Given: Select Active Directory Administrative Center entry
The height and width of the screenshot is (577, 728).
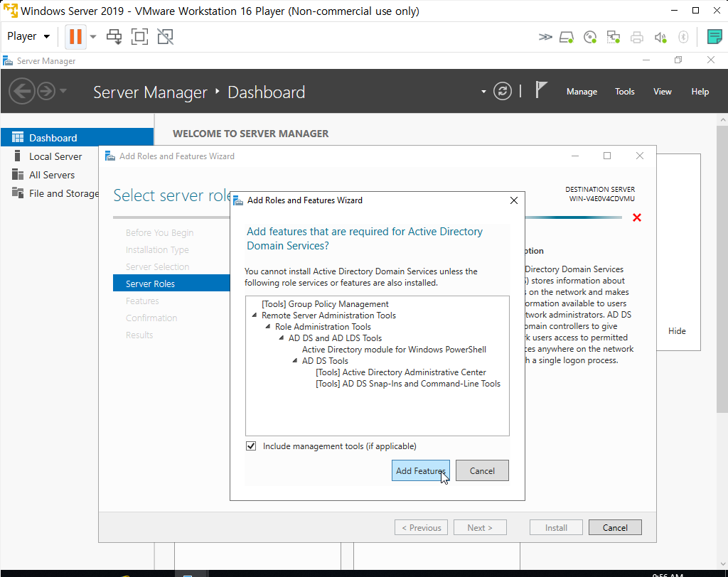Looking at the screenshot, I should coord(401,372).
